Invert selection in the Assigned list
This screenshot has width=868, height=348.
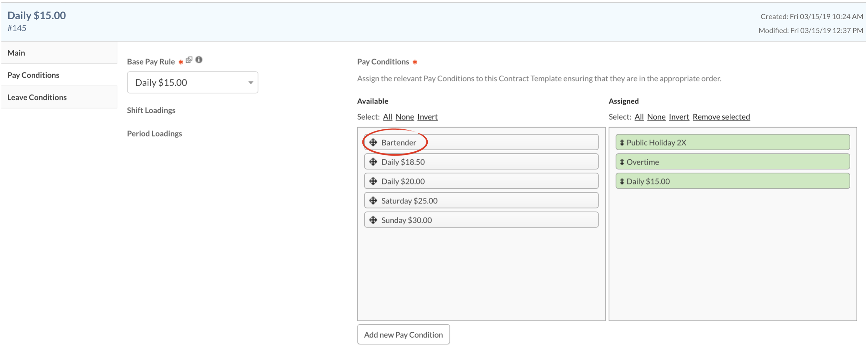[679, 117]
